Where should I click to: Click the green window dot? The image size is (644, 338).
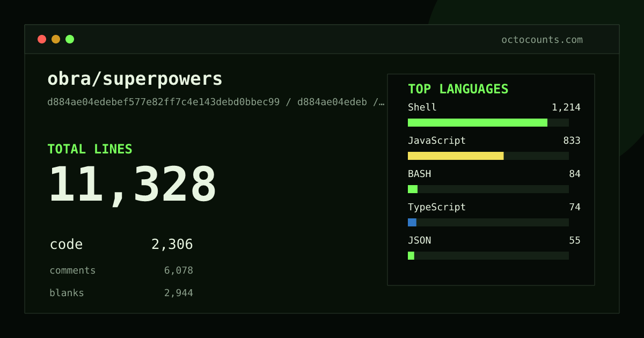tap(70, 39)
